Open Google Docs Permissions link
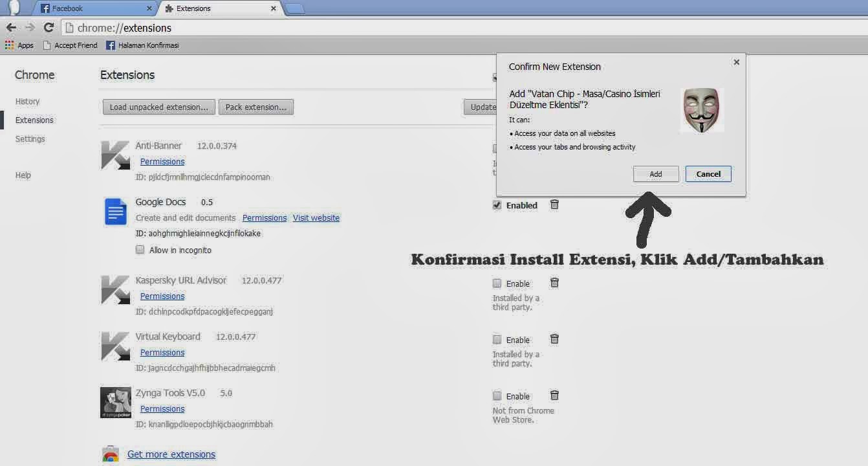 [x=265, y=217]
